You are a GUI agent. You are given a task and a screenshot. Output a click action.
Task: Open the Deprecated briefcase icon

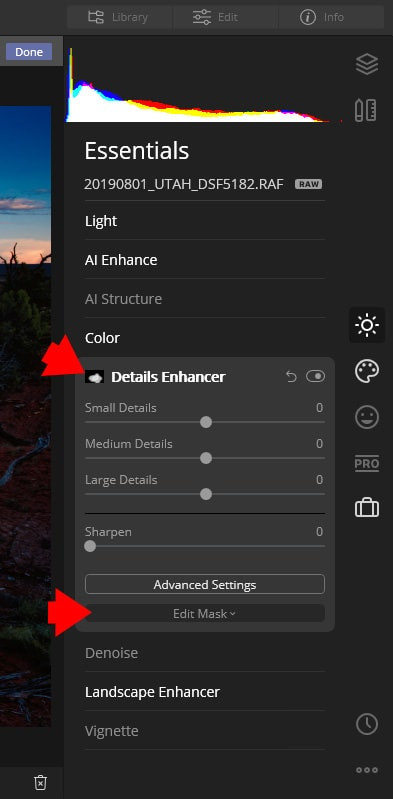pos(367,508)
